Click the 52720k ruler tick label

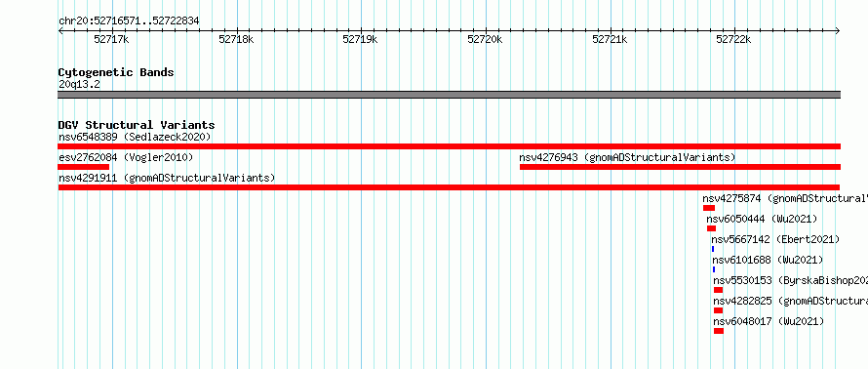tap(485, 39)
